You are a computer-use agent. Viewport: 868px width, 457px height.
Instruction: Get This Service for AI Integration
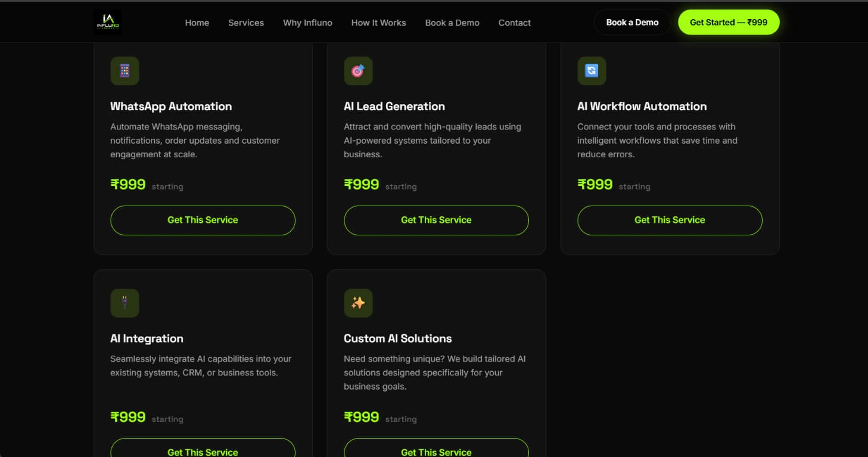point(203,448)
